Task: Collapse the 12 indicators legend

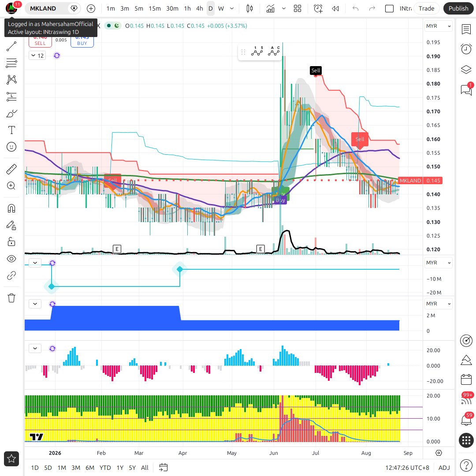Action: pyautogui.click(x=37, y=56)
